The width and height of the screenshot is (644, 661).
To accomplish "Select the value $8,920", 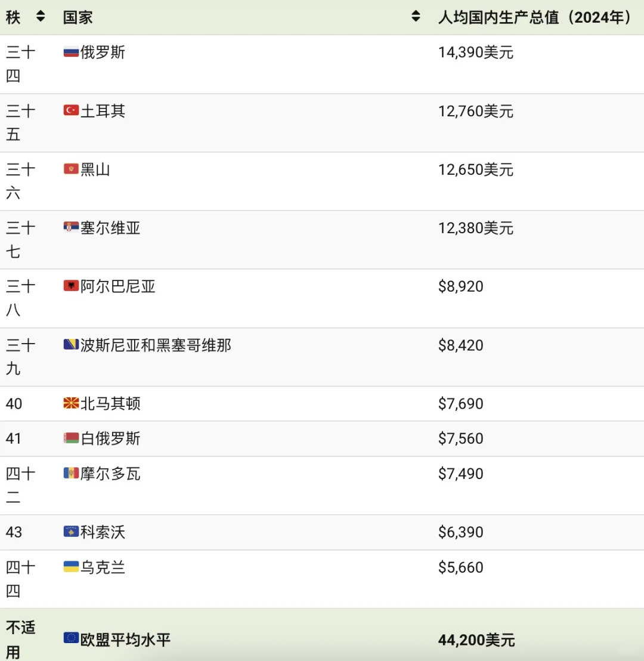I will pos(460,287).
